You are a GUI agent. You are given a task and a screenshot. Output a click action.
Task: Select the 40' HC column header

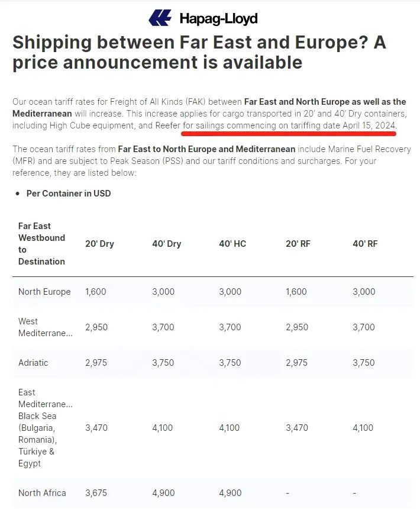(x=232, y=244)
